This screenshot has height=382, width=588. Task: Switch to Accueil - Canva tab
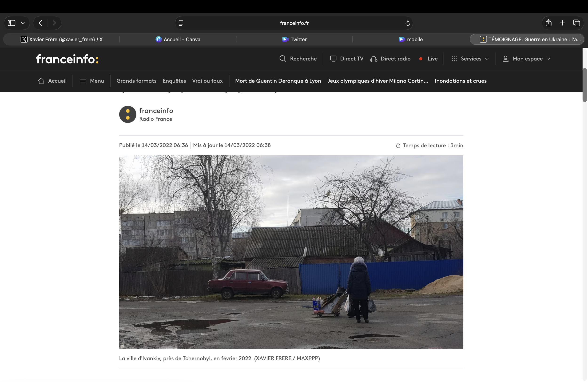pyautogui.click(x=178, y=40)
